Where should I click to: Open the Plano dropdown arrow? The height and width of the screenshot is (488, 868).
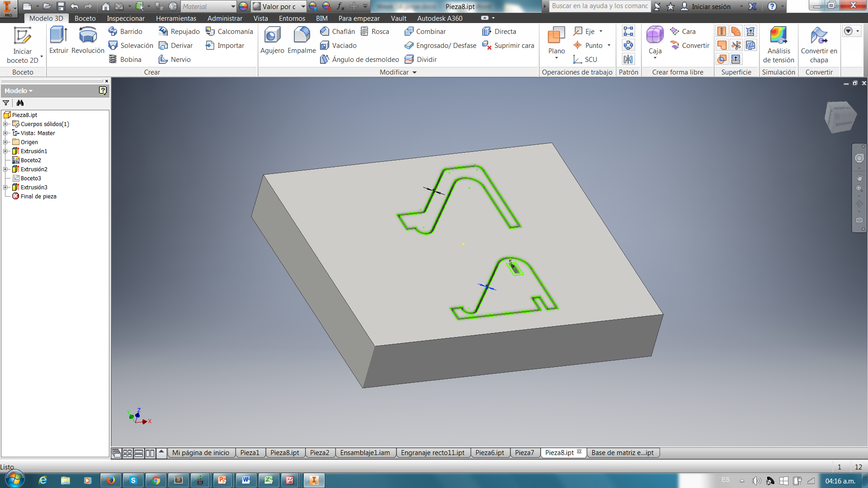coord(557,58)
